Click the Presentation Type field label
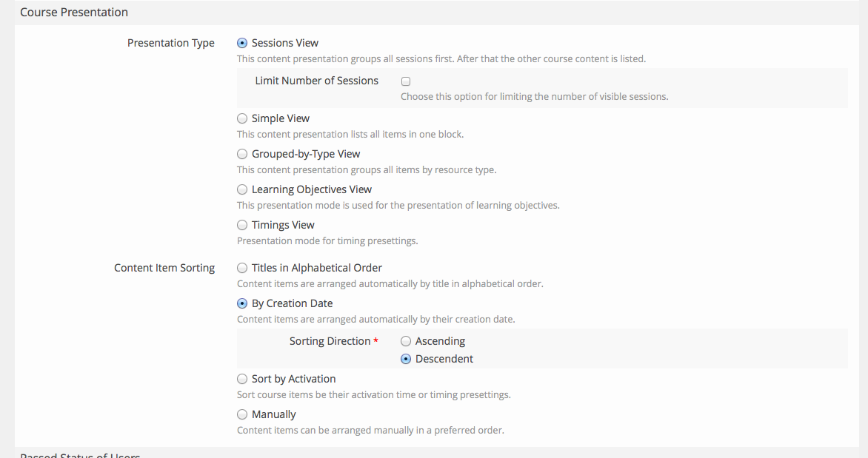This screenshot has height=458, width=868. tap(171, 43)
